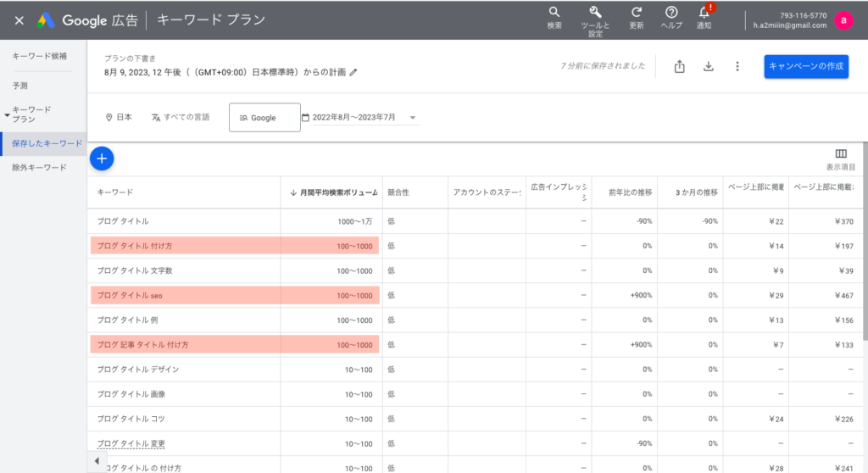Click 1000～1万 volume cell
868x473 pixels.
pos(355,221)
